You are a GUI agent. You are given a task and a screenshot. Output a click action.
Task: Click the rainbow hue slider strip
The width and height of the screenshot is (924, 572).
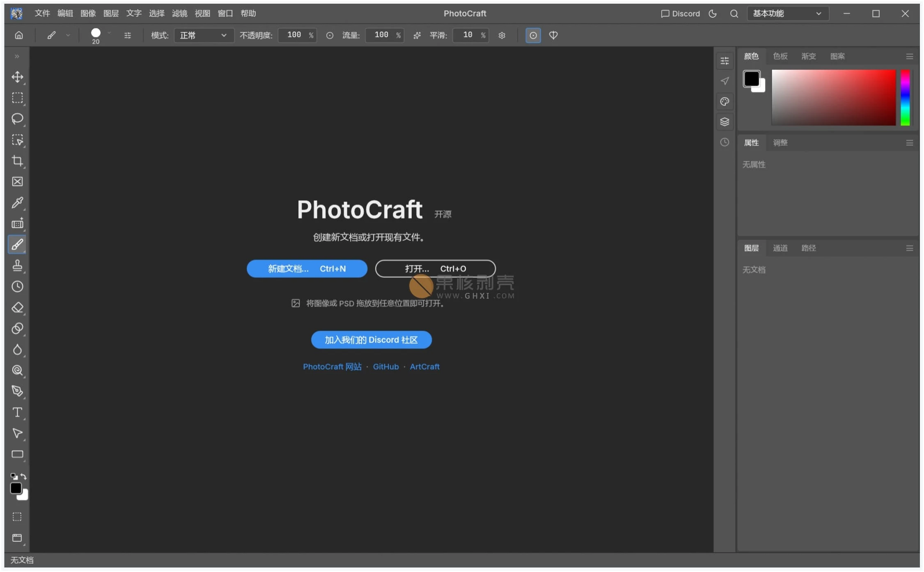905,98
